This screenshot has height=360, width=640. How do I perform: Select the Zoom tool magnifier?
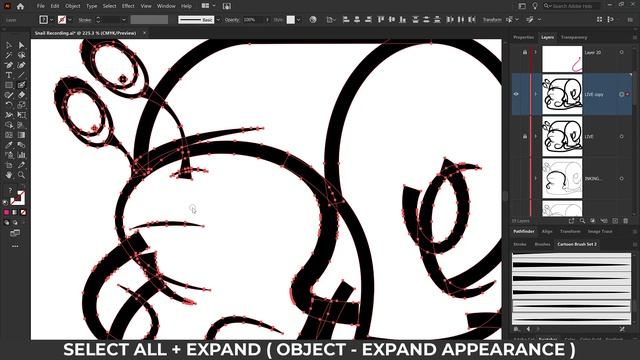coord(21,175)
